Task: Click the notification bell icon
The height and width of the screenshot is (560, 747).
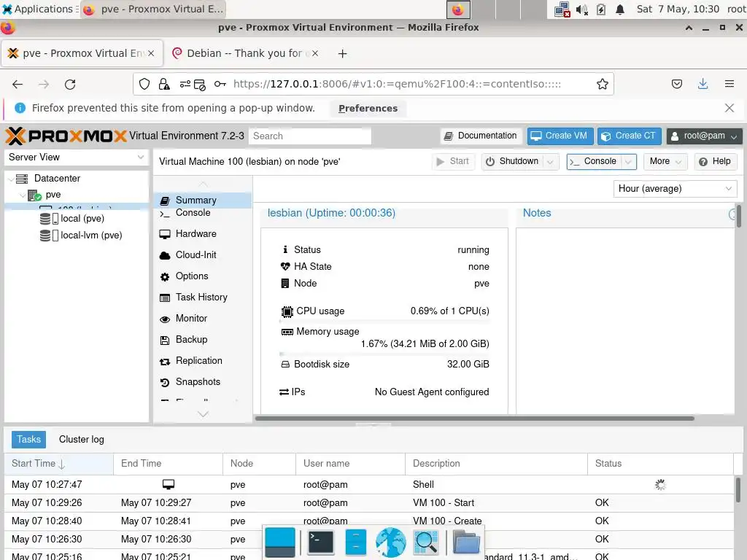Action: click(x=620, y=9)
